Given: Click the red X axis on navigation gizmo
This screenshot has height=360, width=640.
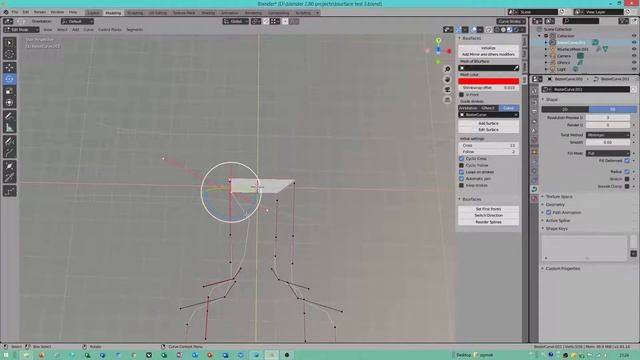Looking at the screenshot, I should [449, 51].
